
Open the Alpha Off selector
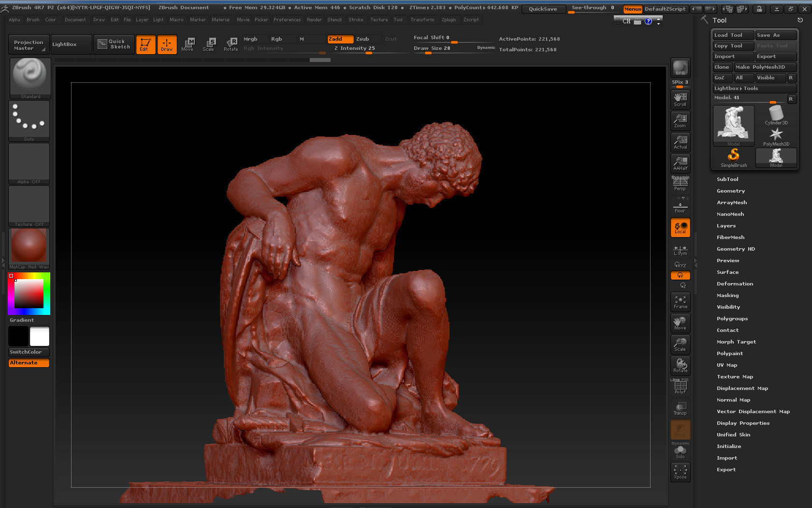click(29, 164)
